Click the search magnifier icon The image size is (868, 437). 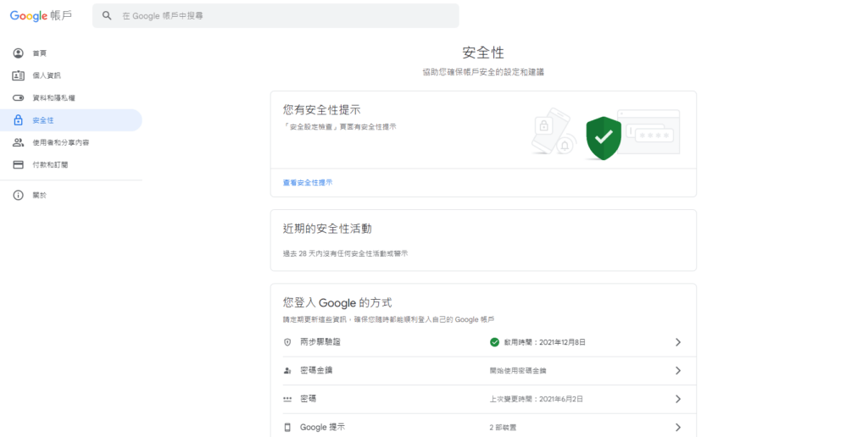click(x=107, y=15)
